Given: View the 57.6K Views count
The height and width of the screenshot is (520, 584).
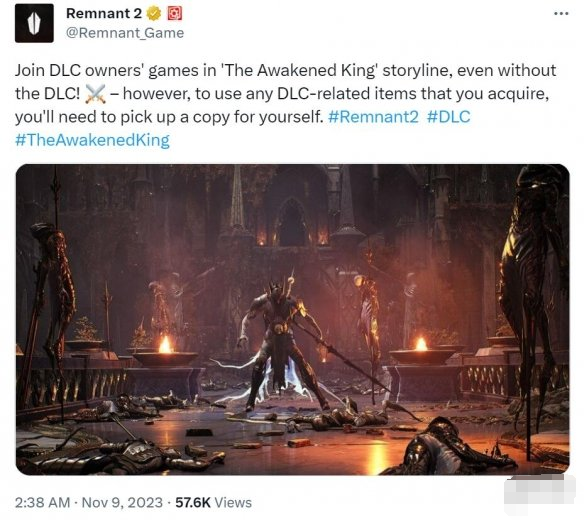Looking at the screenshot, I should pos(213,502).
